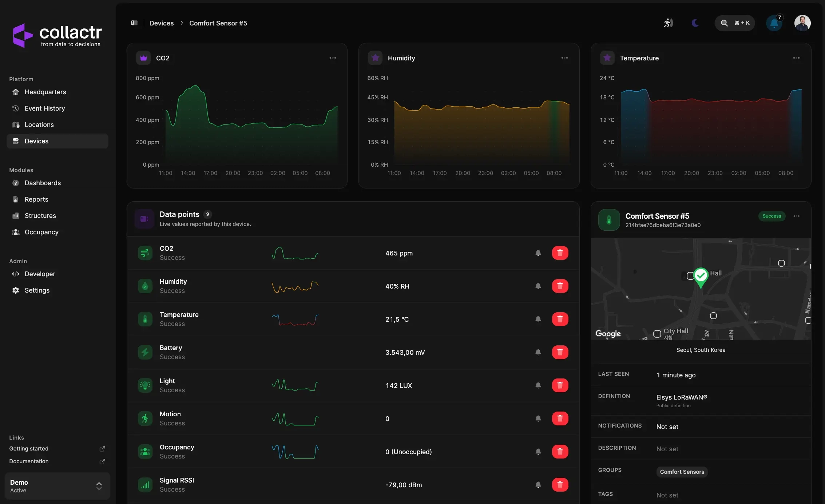Select the Comfort Sensors group tag
The height and width of the screenshot is (504, 825).
pos(682,472)
